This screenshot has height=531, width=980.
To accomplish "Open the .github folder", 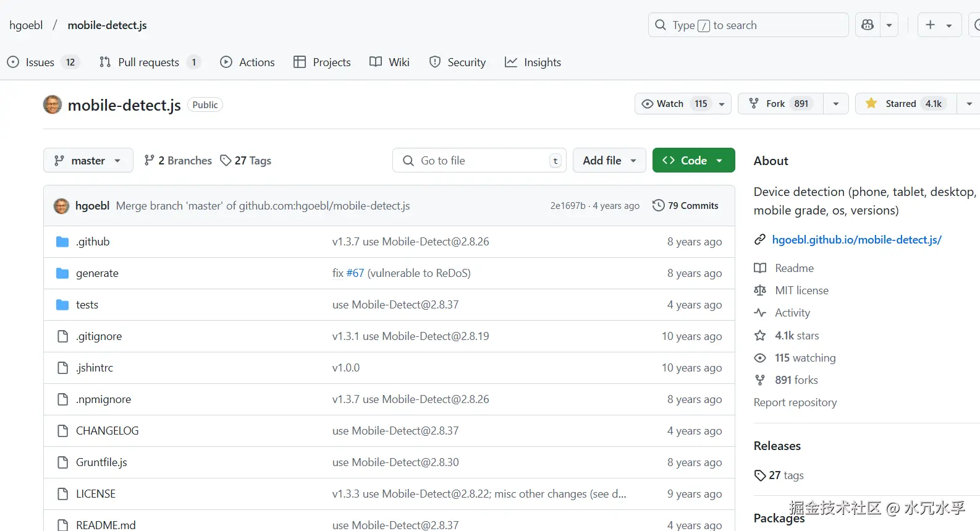I will coord(93,242).
